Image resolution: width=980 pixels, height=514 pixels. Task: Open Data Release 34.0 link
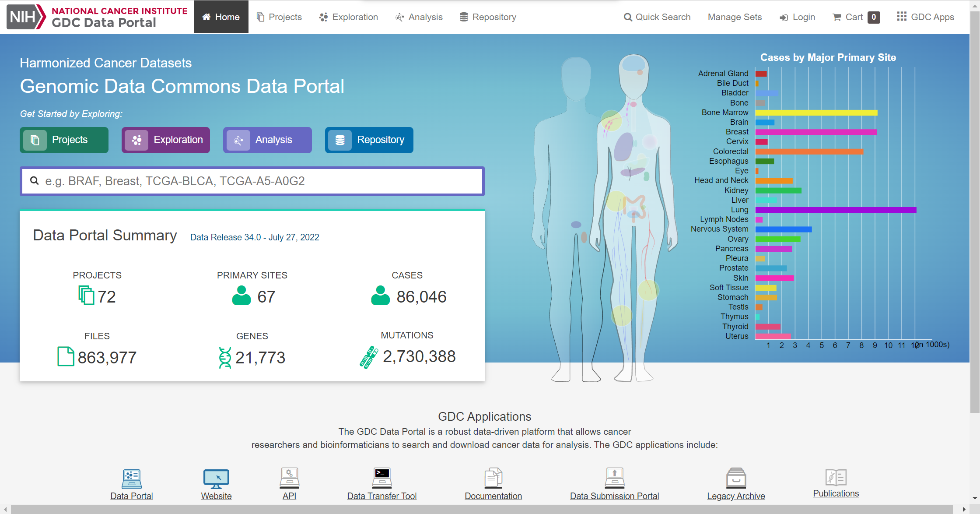tap(255, 237)
